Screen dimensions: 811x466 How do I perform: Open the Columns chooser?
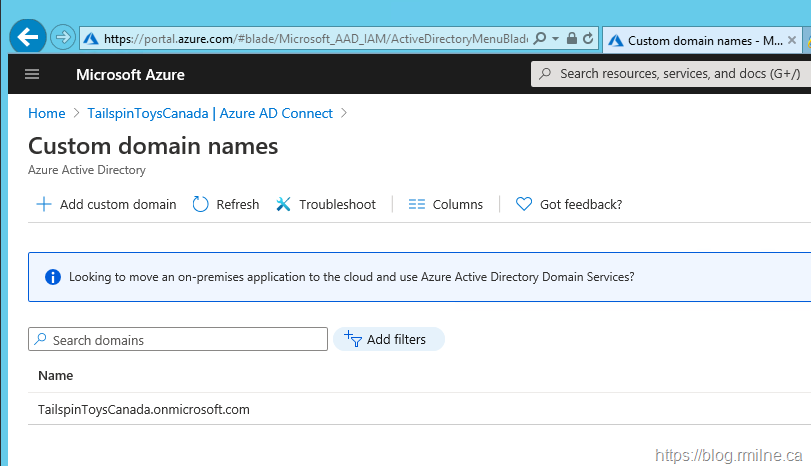pyautogui.click(x=446, y=204)
